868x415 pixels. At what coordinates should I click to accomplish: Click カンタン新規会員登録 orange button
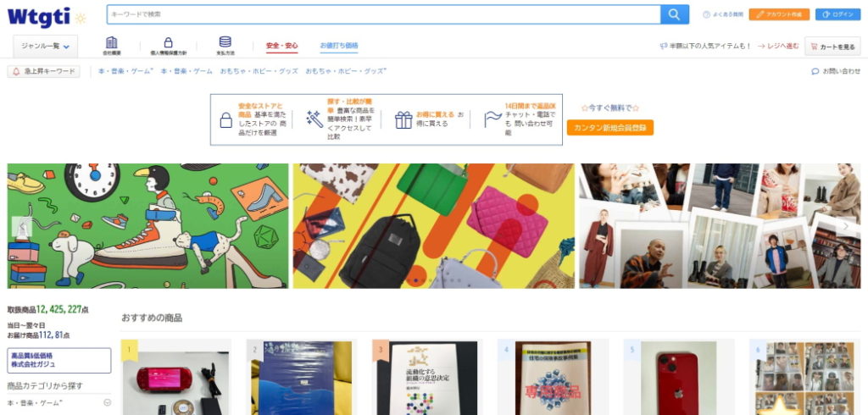click(x=610, y=128)
